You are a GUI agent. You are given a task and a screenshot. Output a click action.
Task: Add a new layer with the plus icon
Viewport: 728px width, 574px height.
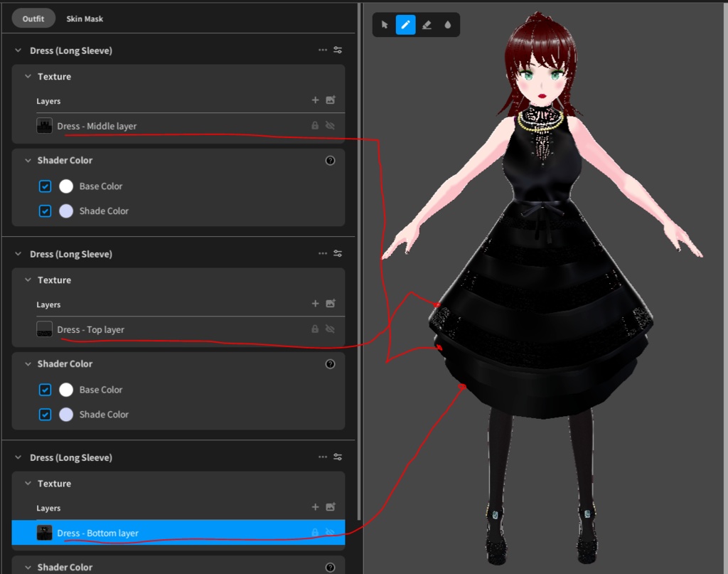(315, 100)
